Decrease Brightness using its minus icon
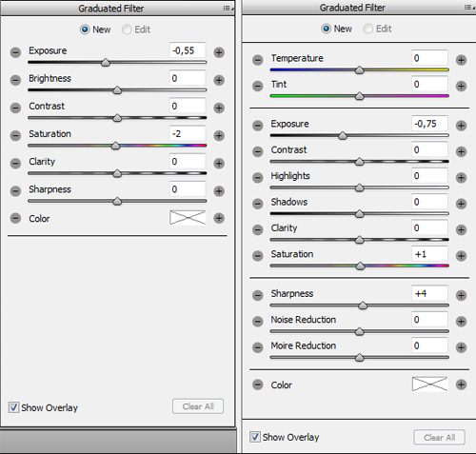Image resolution: width=476 pixels, height=454 pixels. pyautogui.click(x=15, y=80)
